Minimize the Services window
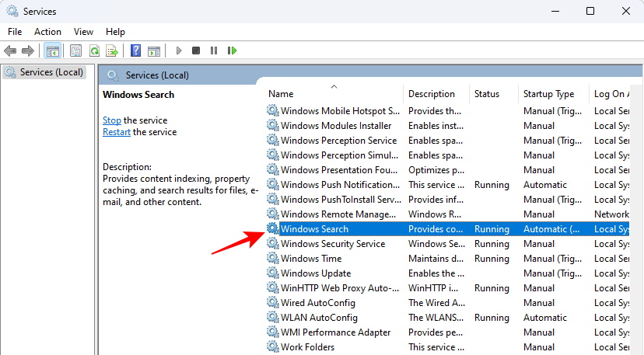The image size is (644, 355). pos(555,11)
